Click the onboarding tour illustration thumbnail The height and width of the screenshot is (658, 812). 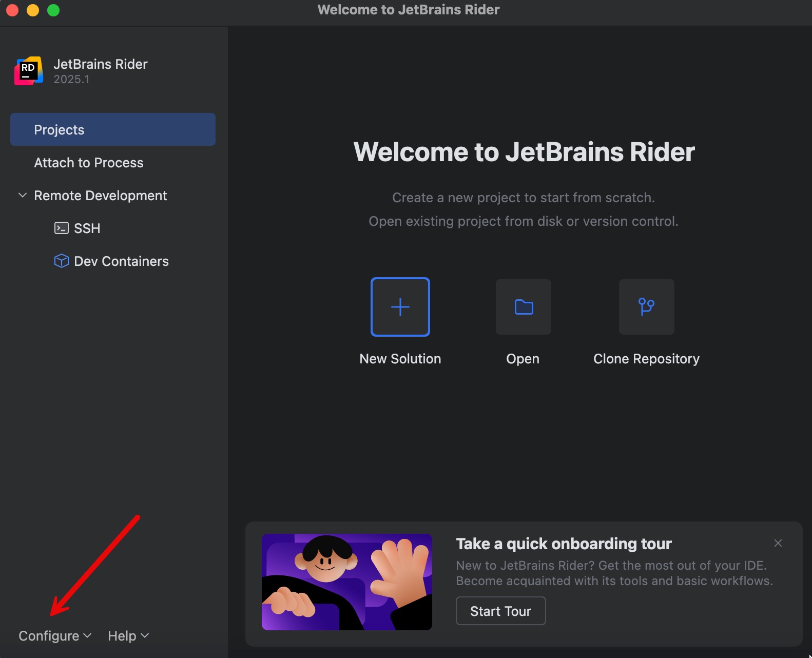346,582
